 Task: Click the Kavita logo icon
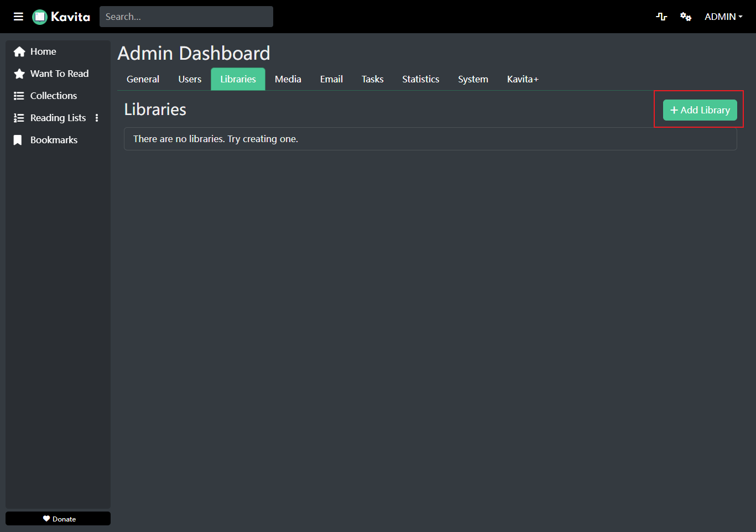pos(40,17)
